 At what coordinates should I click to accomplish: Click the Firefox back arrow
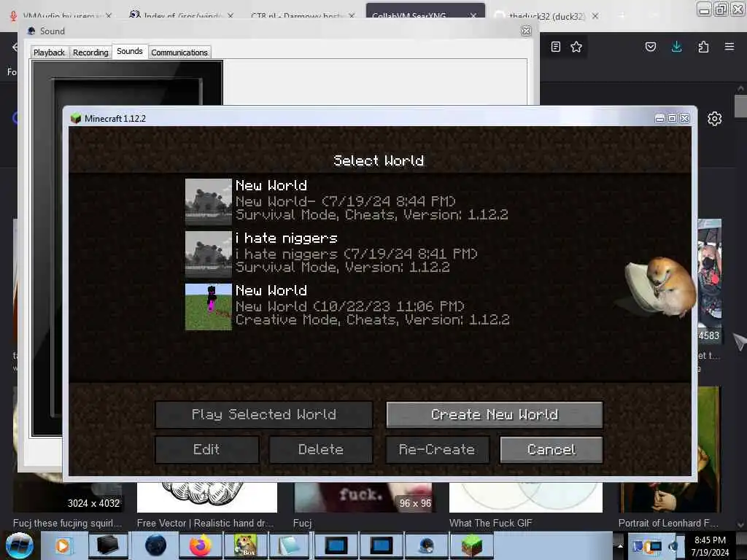(15, 47)
